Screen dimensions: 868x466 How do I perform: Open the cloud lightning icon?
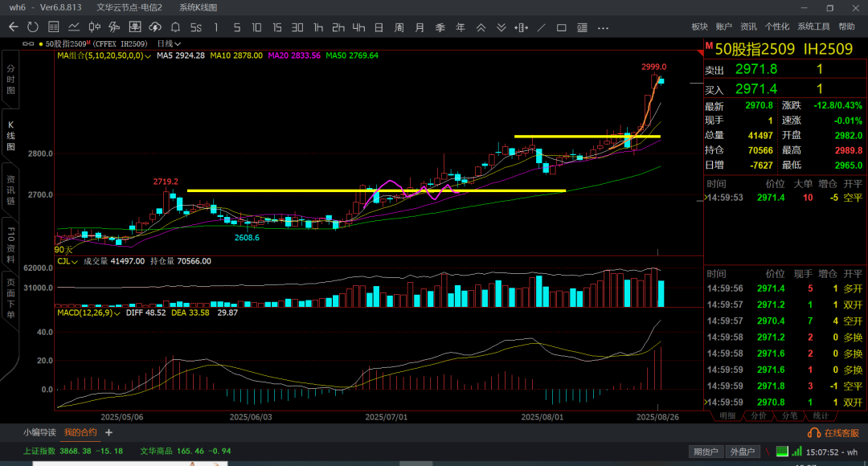155,27
